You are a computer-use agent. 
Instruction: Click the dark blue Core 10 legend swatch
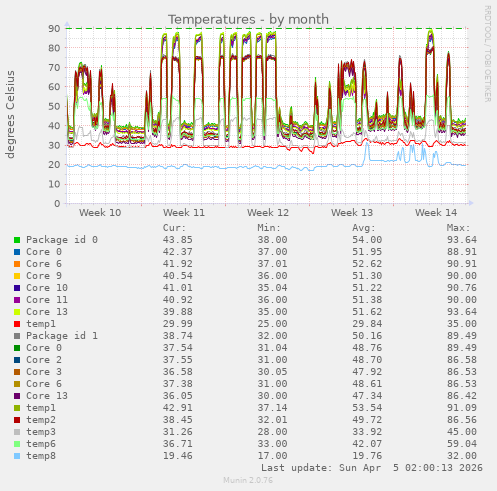(x=17, y=288)
